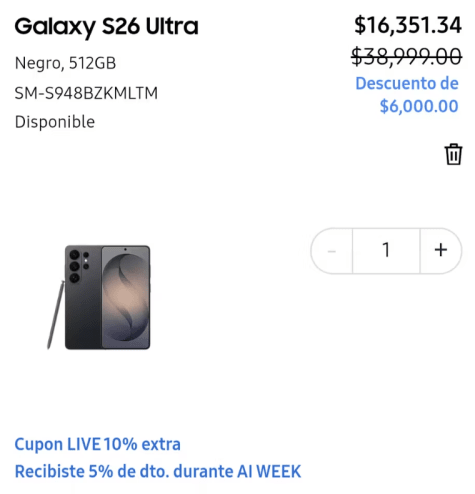Click the crossed-out $38,999.00 original price
The width and height of the screenshot is (475, 494).
coord(407,56)
